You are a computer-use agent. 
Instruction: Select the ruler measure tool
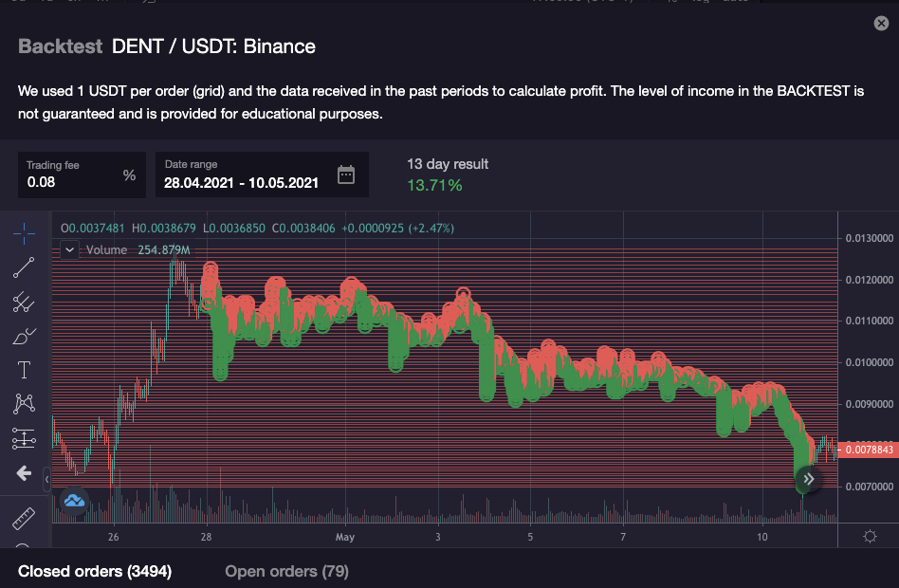[x=25, y=519]
